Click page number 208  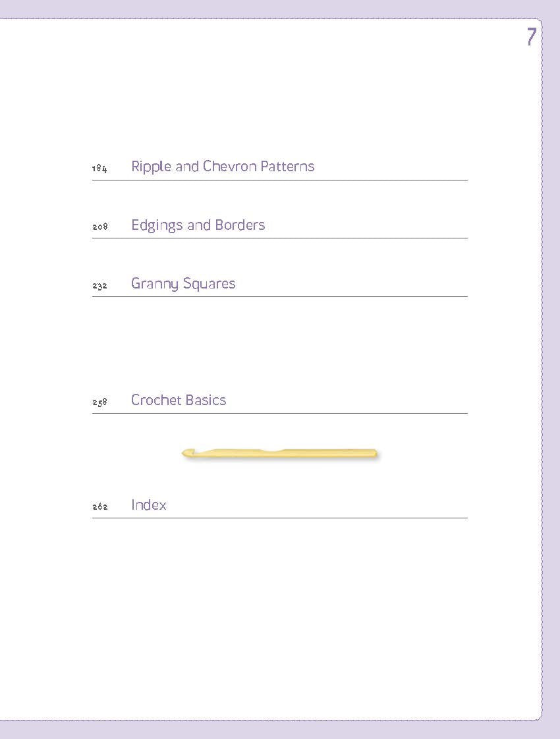99,227
